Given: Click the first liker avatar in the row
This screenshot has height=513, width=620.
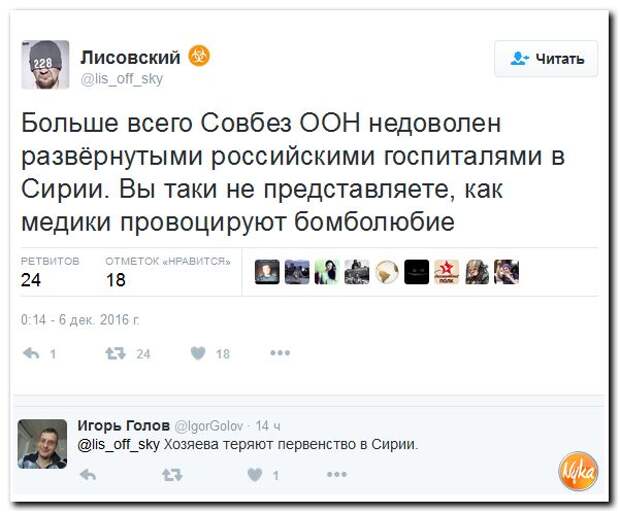Looking at the screenshot, I should (x=266, y=272).
